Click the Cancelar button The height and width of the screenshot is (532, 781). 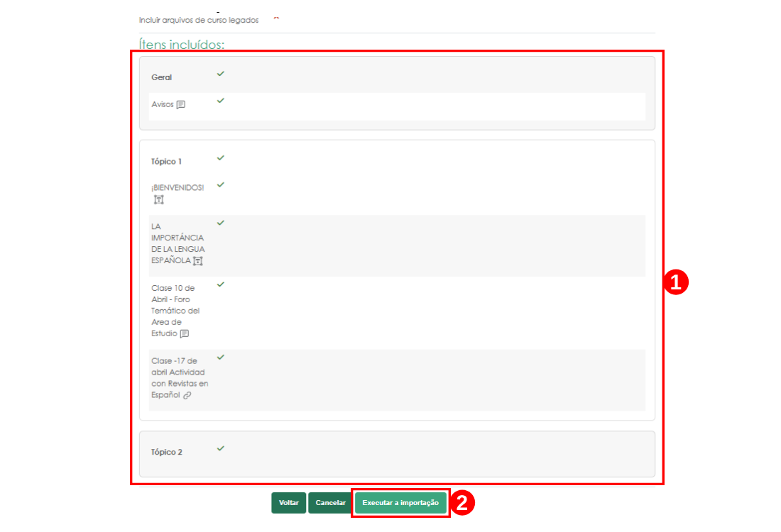[330, 503]
